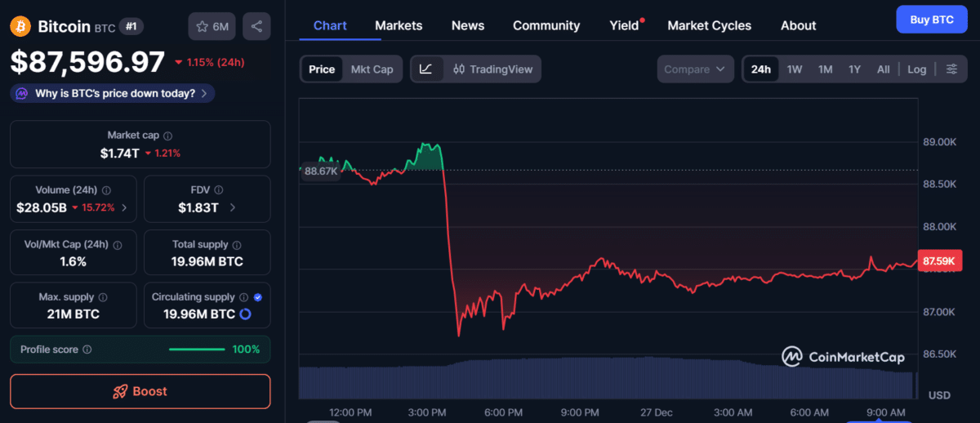Open the Community tab

(546, 25)
